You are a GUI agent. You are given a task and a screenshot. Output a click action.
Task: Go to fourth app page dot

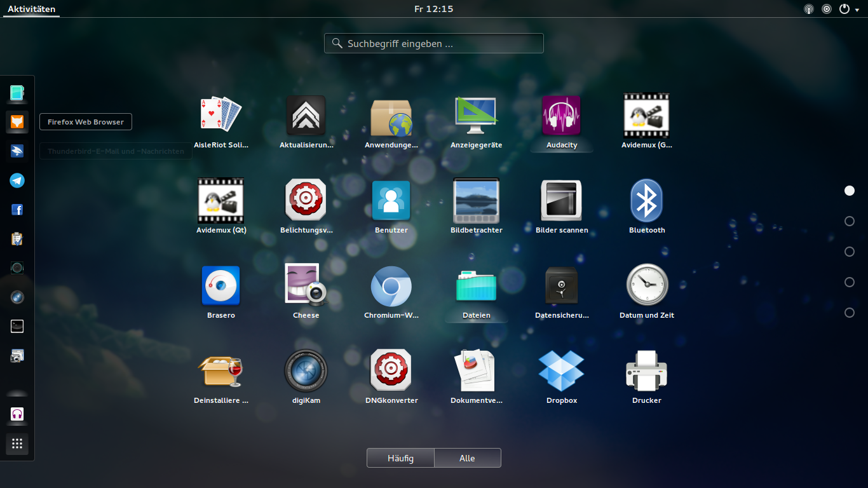tap(850, 282)
